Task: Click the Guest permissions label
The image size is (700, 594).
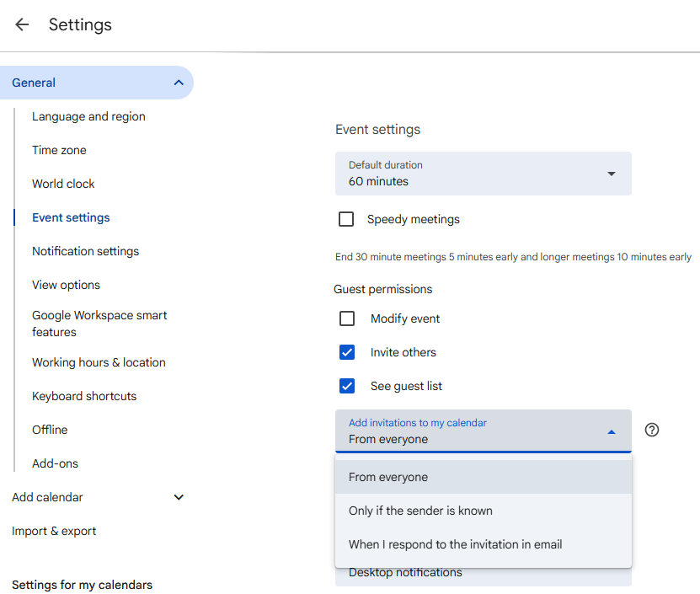Action: point(382,289)
